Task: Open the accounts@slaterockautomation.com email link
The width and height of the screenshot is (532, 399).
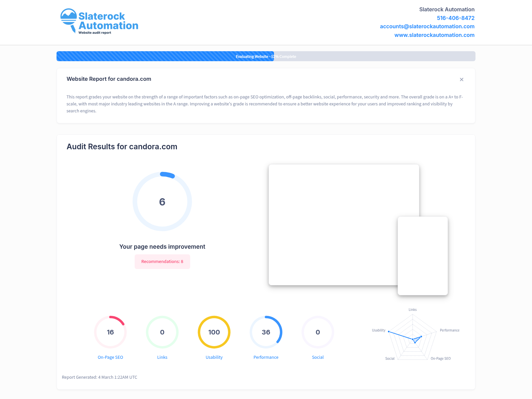Action: click(427, 26)
